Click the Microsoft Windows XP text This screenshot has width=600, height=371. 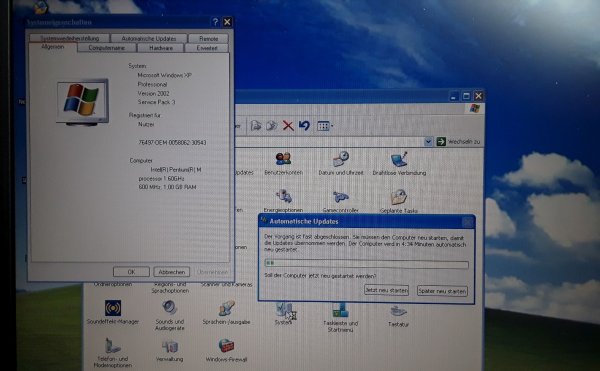(x=165, y=75)
